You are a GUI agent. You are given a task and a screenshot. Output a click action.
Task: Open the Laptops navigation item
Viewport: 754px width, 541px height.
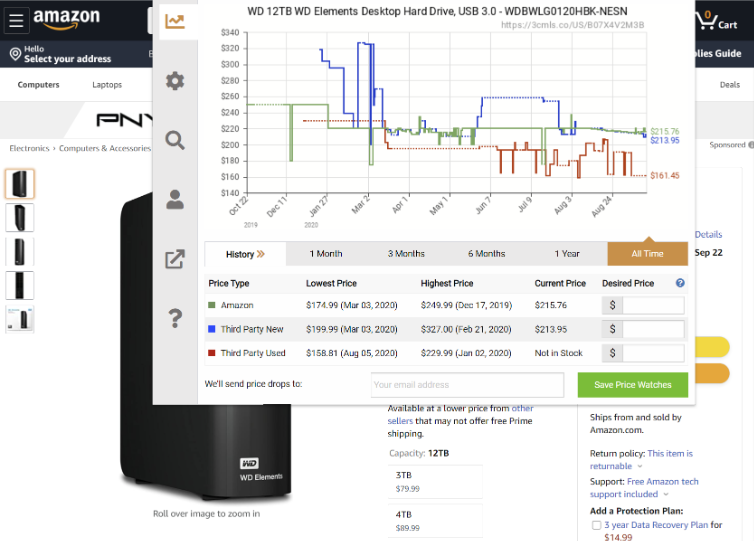tap(107, 85)
